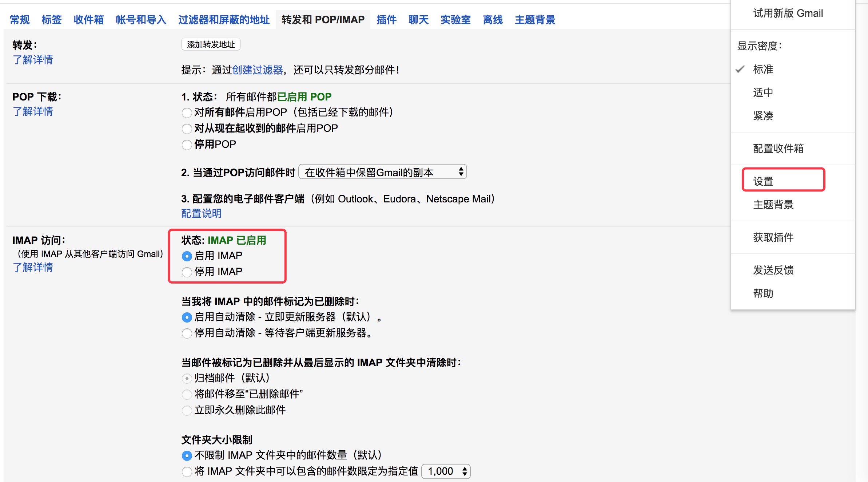Open the IMAP folder limit dropdown

coord(445,471)
